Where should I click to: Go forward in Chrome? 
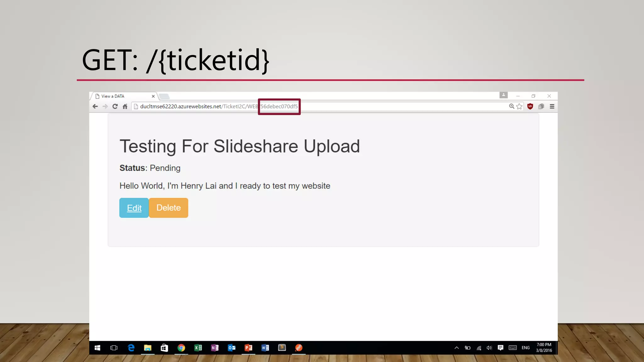pyautogui.click(x=105, y=107)
